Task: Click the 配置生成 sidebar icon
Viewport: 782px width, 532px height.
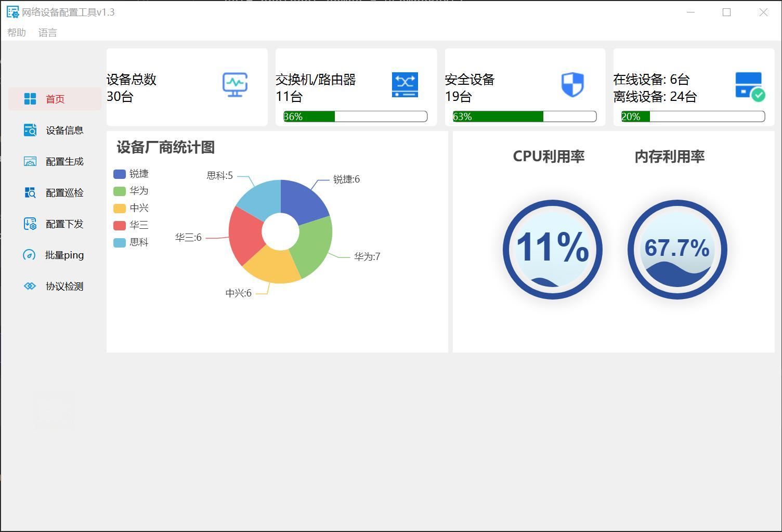Action: pos(30,161)
